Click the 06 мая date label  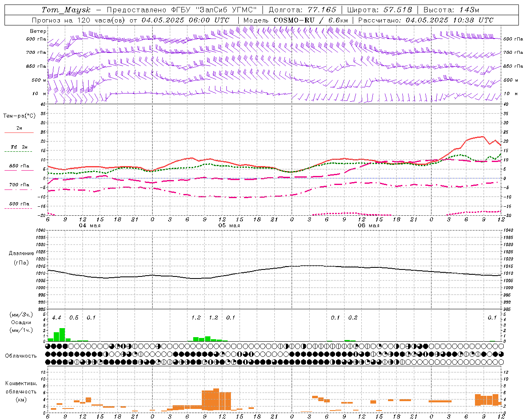pyautogui.click(x=368, y=226)
